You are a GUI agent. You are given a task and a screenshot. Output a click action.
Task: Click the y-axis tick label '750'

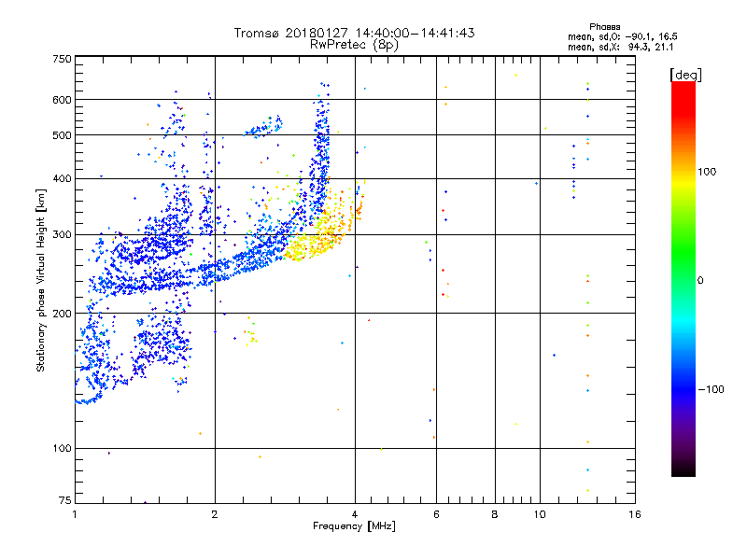point(62,59)
